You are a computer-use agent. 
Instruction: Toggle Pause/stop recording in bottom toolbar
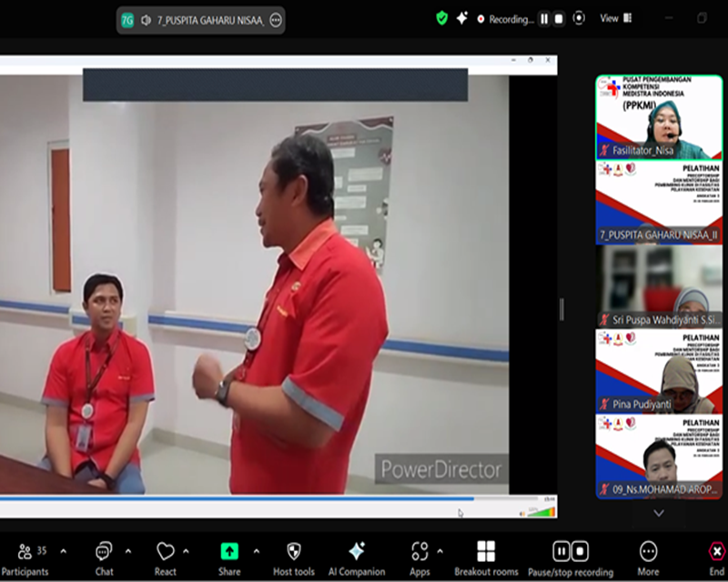(570, 556)
